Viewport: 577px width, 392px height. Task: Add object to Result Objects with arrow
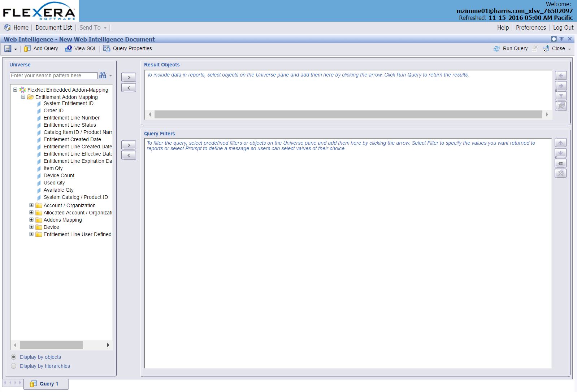(x=129, y=77)
